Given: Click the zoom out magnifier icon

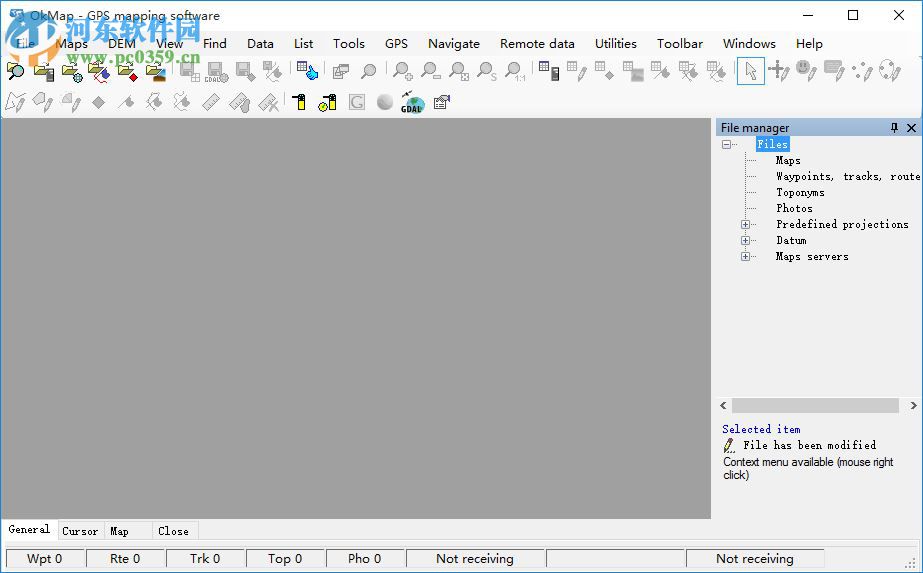Looking at the screenshot, I should [x=431, y=71].
